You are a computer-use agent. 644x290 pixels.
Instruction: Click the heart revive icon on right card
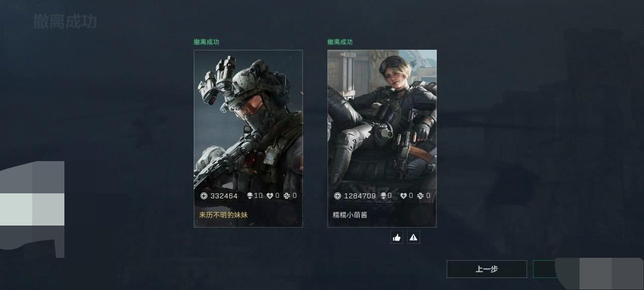pyautogui.click(x=404, y=196)
